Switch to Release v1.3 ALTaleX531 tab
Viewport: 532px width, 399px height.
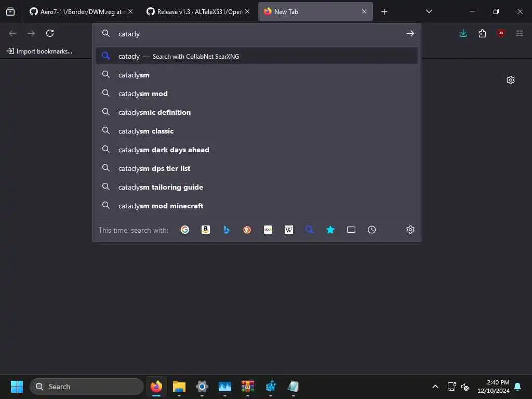(x=197, y=12)
